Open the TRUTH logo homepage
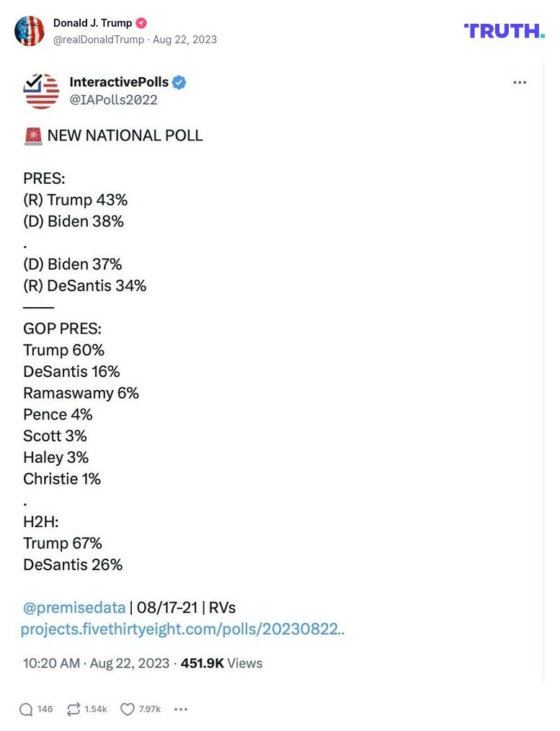560x731 pixels. [x=506, y=31]
